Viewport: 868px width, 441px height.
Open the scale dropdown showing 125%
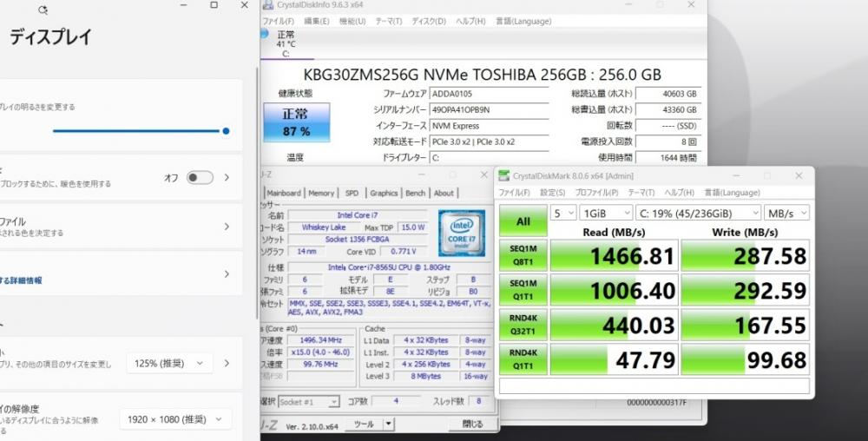(169, 364)
